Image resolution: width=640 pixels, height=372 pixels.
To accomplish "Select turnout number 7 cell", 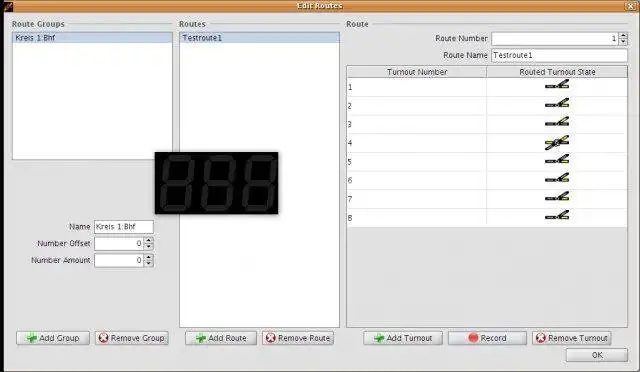I will pyautogui.click(x=417, y=199).
